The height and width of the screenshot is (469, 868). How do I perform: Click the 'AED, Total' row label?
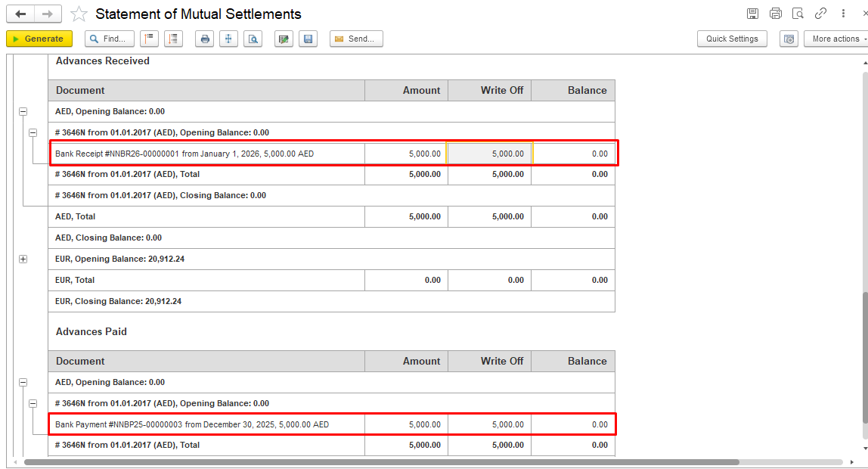click(x=76, y=216)
